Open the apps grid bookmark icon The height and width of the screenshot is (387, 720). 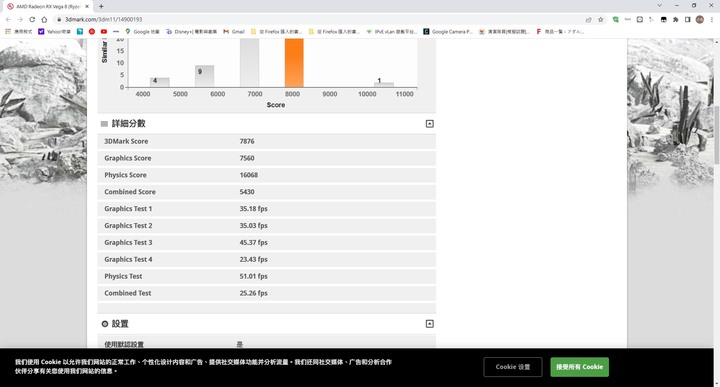8,32
